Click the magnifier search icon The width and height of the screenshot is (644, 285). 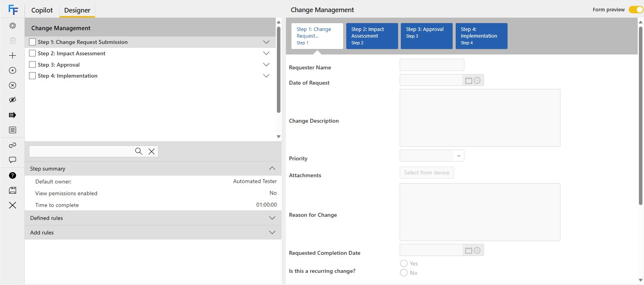139,151
